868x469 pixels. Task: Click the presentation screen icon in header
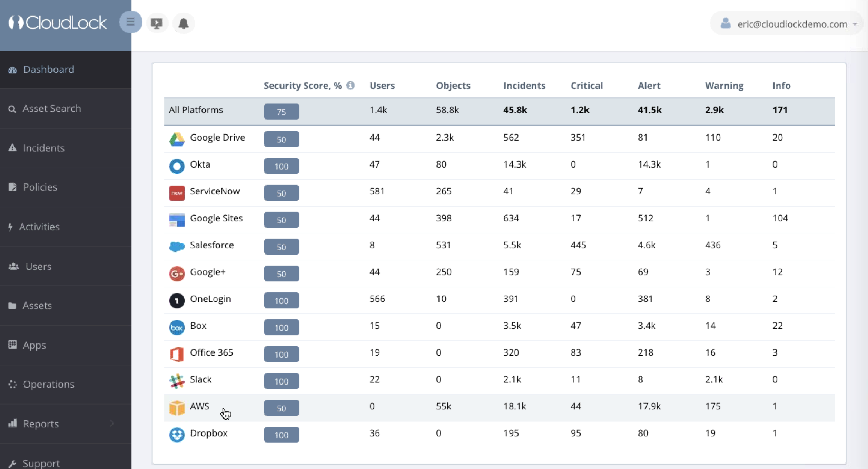pyautogui.click(x=157, y=23)
